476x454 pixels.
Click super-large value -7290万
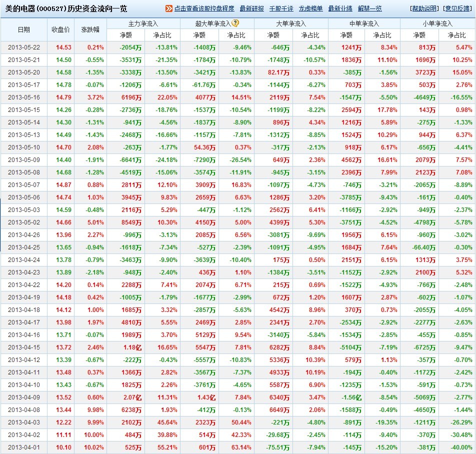tap(204, 159)
